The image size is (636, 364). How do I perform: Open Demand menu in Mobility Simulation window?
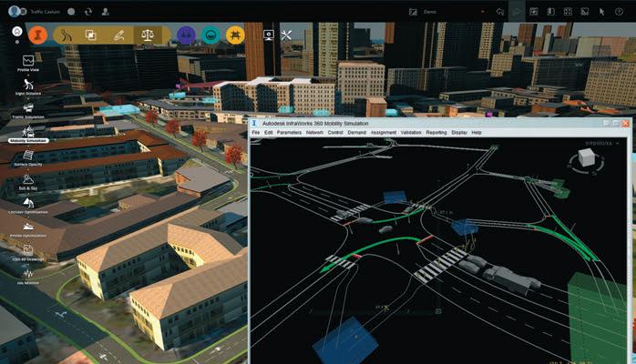(x=356, y=132)
